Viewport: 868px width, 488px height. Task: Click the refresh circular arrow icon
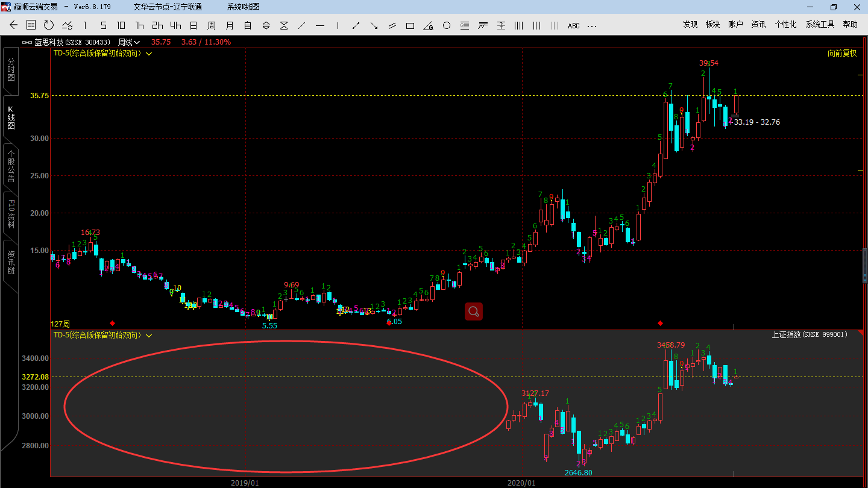click(x=49, y=25)
